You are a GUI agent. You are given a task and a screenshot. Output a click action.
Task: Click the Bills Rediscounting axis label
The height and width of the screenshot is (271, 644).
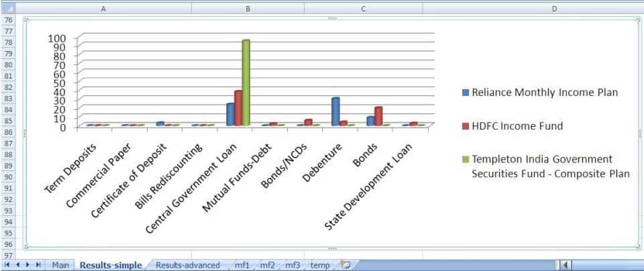pos(169,176)
